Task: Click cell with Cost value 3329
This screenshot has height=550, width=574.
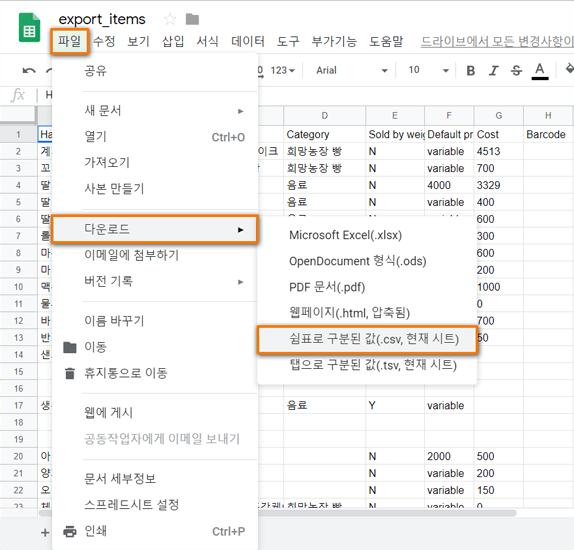Action: tap(499, 185)
